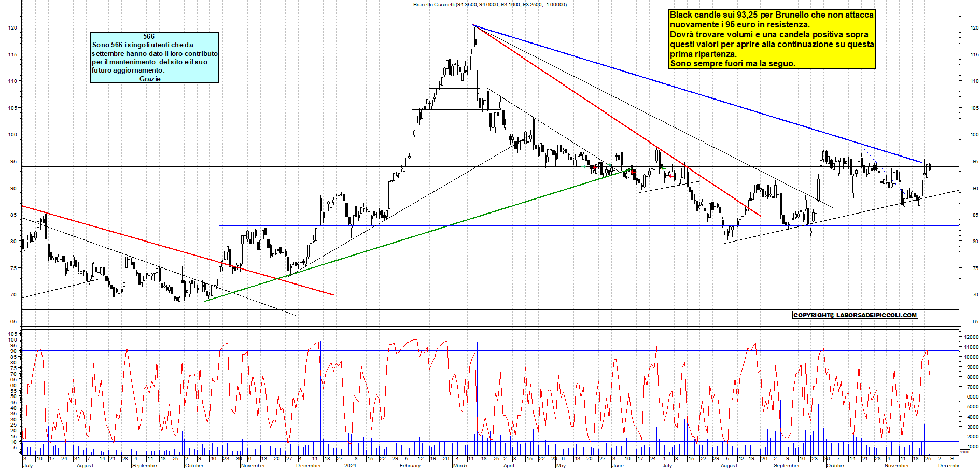Click '85' on the right price axis
This screenshot has width=980, height=468.
click(975, 215)
